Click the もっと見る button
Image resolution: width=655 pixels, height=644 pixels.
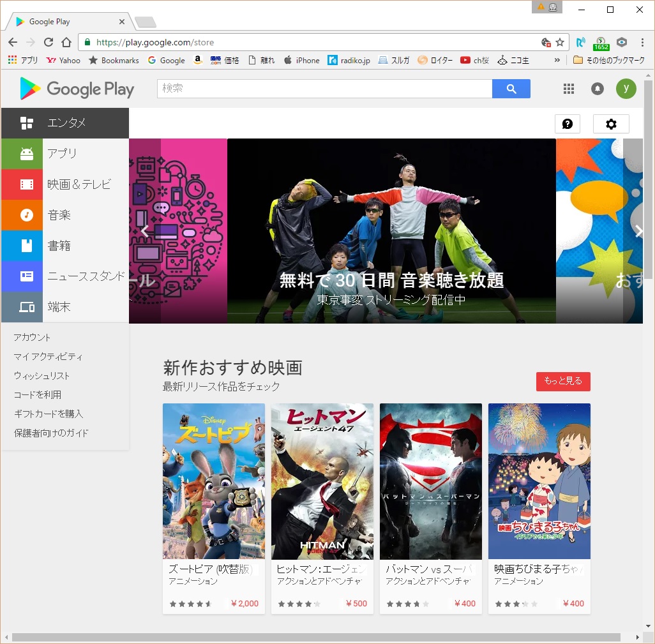pyautogui.click(x=563, y=381)
